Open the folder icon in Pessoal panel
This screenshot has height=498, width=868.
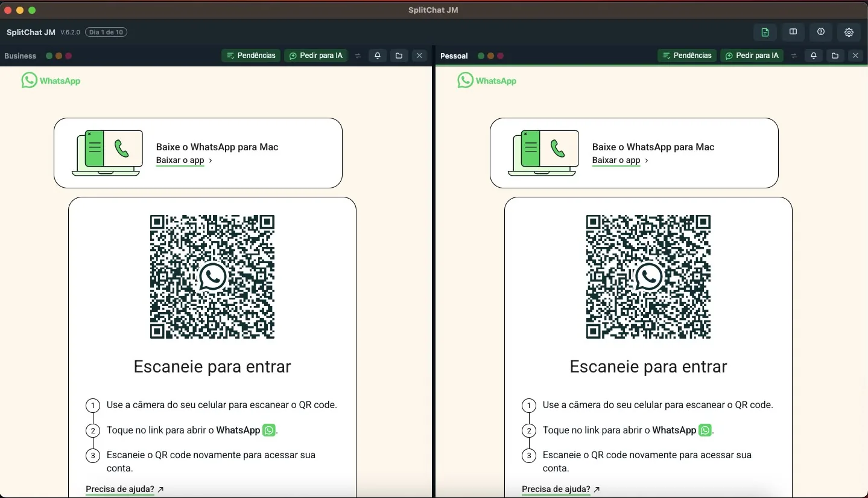pos(835,56)
